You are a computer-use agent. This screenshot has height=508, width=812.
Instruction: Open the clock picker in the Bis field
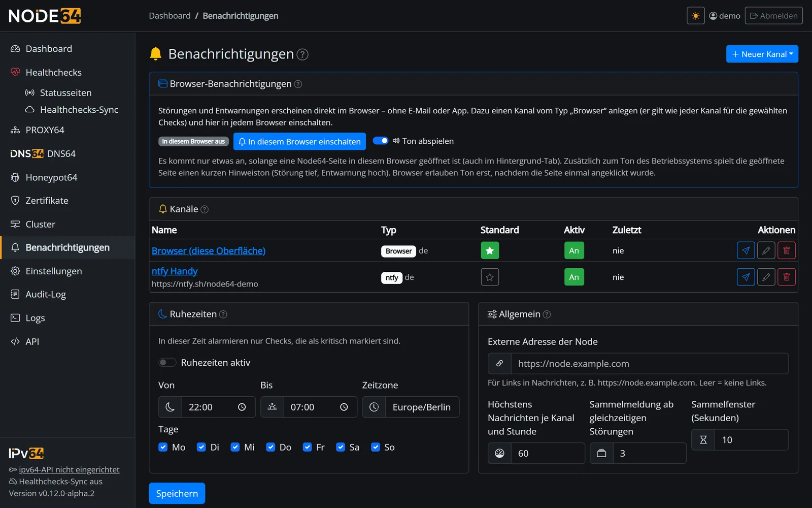tap(344, 407)
